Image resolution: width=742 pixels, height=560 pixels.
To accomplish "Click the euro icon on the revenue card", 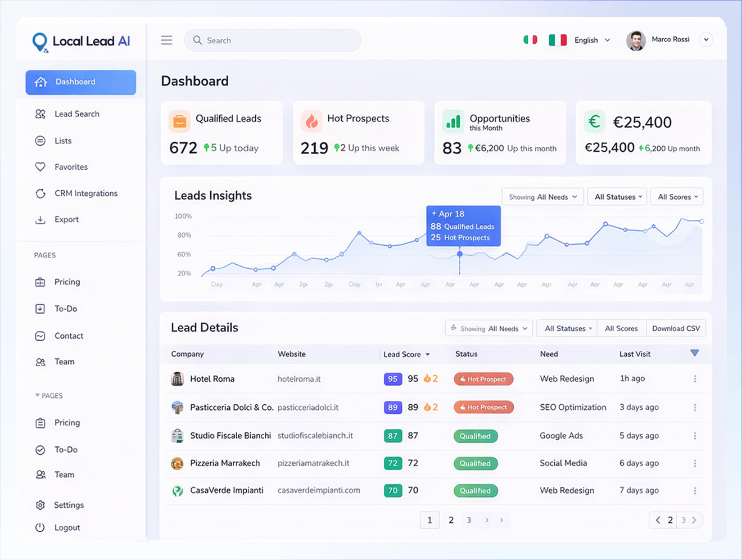I will pos(594,120).
